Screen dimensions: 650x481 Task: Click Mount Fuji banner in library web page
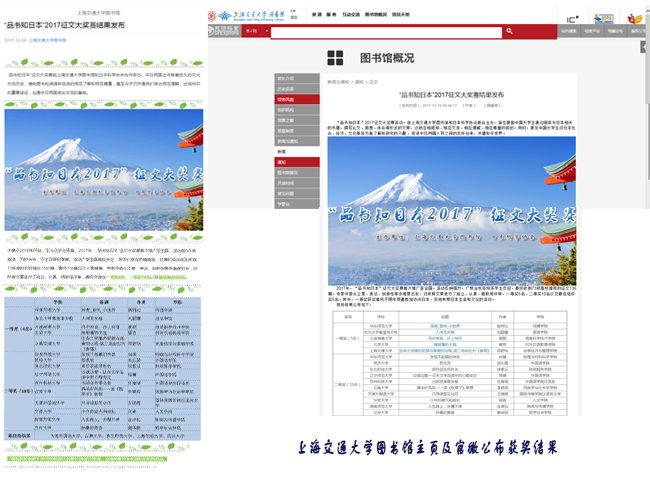(452, 211)
